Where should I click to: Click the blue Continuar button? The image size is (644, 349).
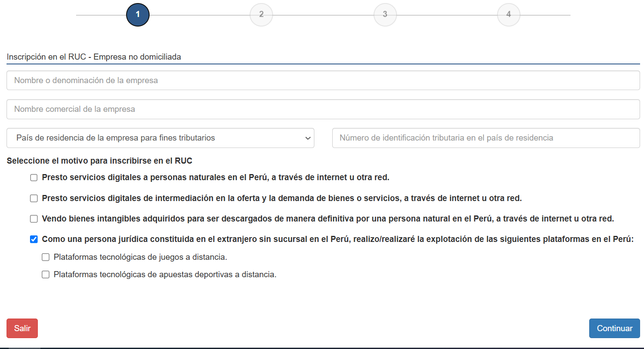click(x=614, y=329)
